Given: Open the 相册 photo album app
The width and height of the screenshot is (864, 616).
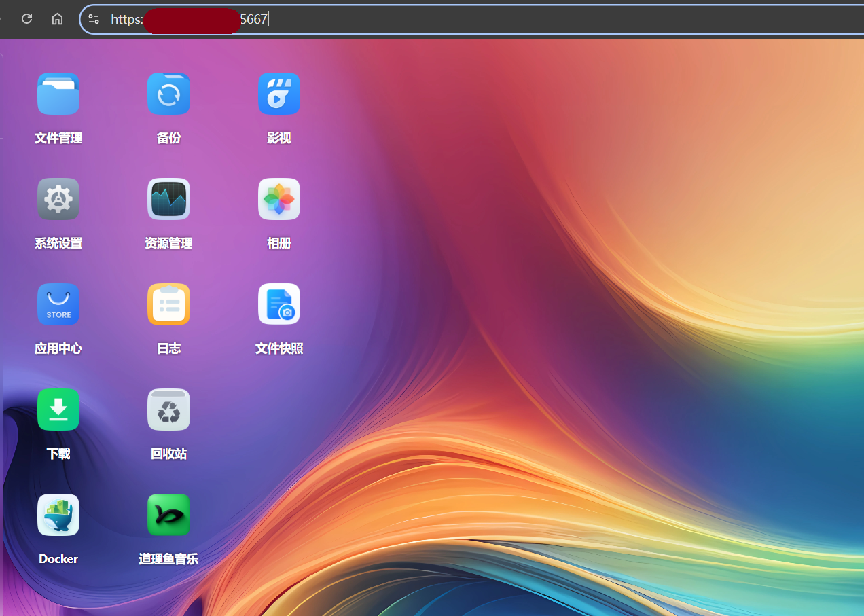Looking at the screenshot, I should [x=279, y=199].
